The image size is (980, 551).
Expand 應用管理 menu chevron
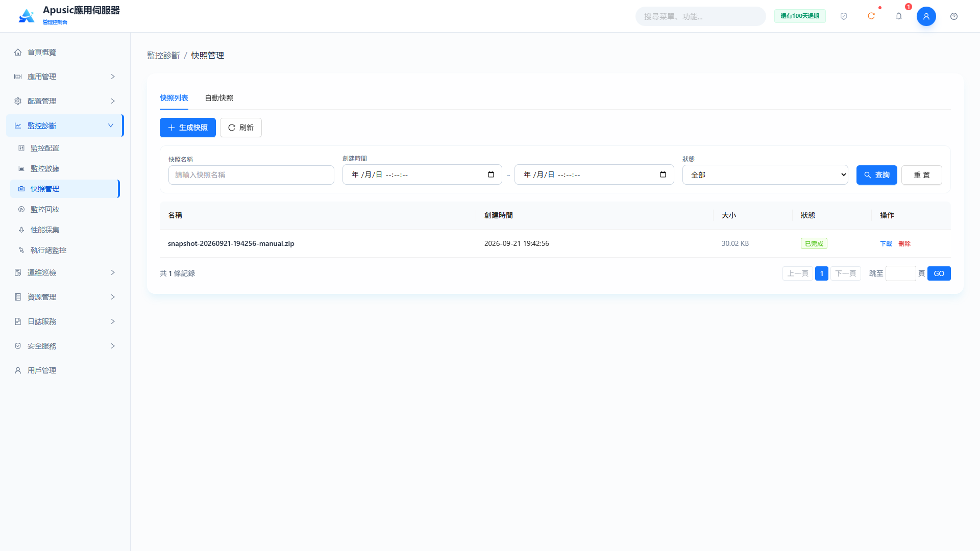point(113,77)
